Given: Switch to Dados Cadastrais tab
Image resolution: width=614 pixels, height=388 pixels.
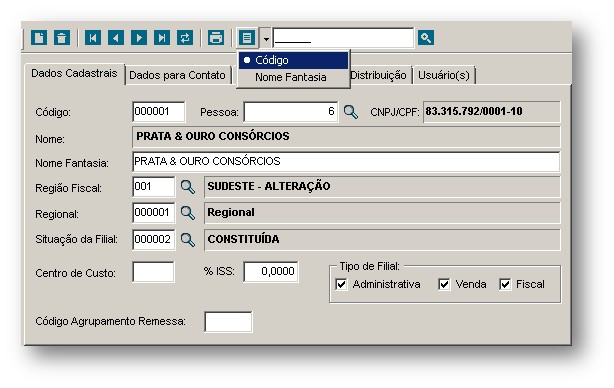Looking at the screenshot, I should 74,74.
